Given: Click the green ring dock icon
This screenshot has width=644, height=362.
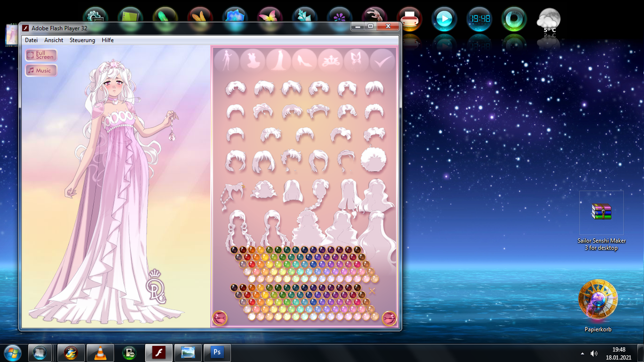Looking at the screenshot, I should 514,19.
